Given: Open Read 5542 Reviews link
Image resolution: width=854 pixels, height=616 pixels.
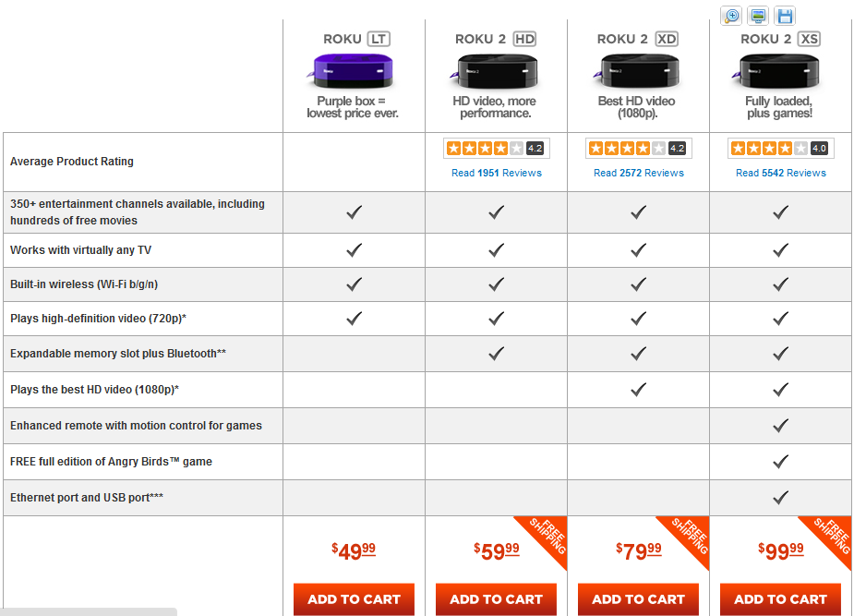Looking at the screenshot, I should coord(780,173).
